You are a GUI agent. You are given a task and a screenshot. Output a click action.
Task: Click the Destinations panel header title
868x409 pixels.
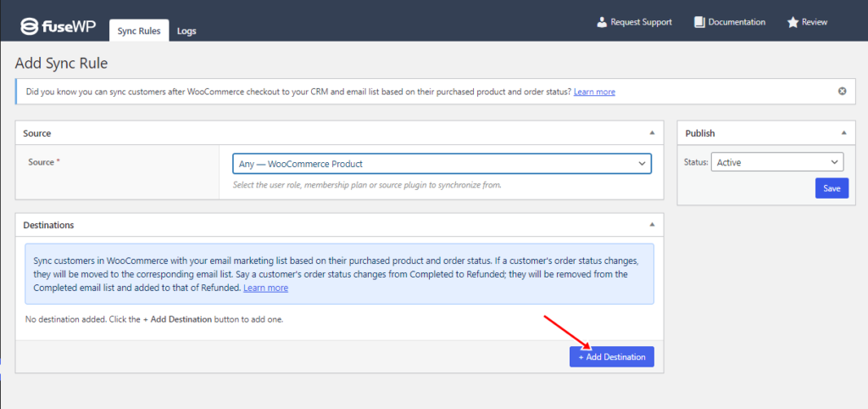(48, 226)
